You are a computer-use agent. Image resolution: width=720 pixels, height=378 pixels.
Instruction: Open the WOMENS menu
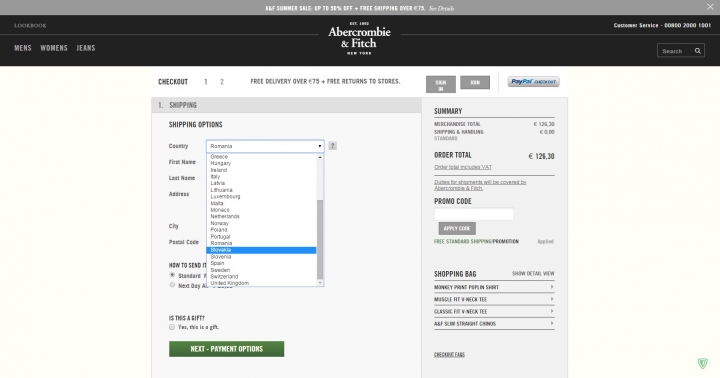coord(54,48)
